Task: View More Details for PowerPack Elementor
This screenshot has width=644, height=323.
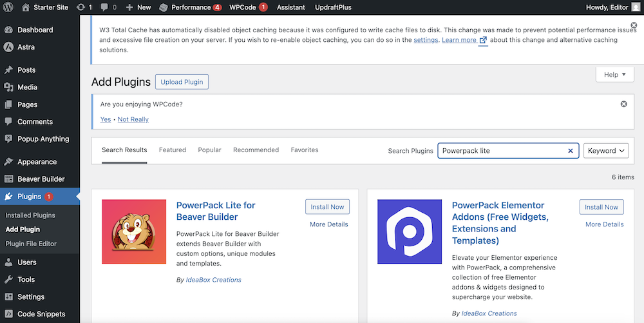Action: click(x=604, y=224)
